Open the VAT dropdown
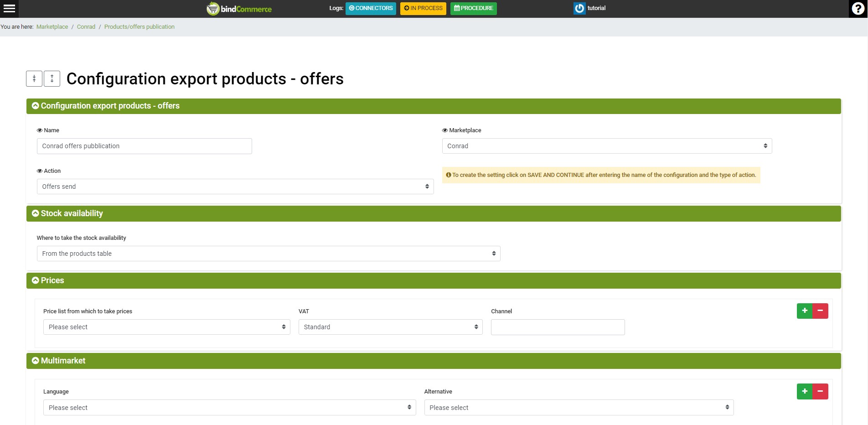Screen dimensions: 868x425 pos(390,327)
